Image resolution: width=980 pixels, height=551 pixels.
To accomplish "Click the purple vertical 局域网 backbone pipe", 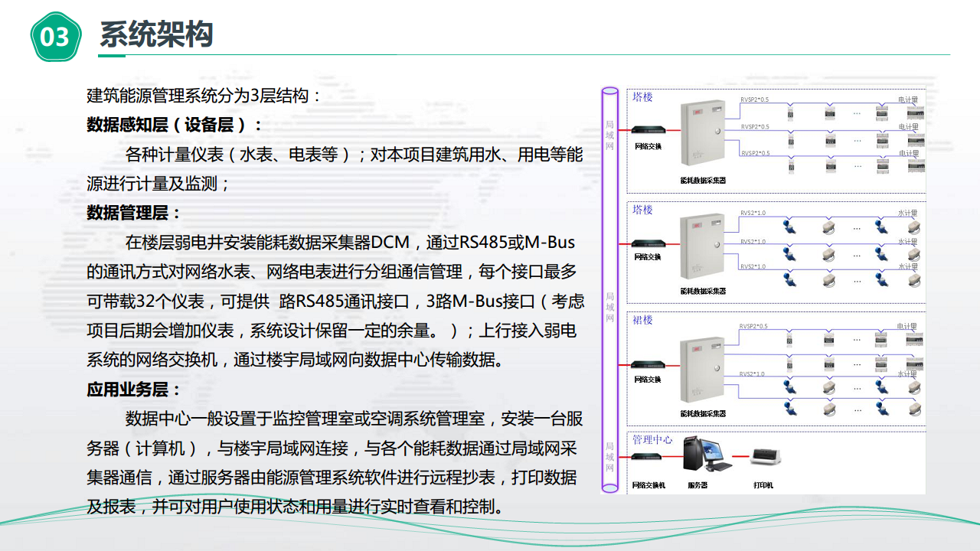I will 609,289.
